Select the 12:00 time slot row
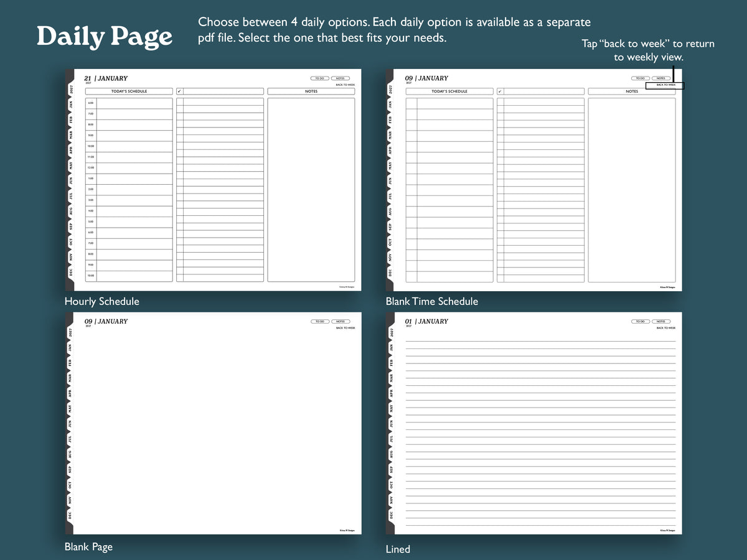Screen dimensions: 747x560 [x=129, y=168]
